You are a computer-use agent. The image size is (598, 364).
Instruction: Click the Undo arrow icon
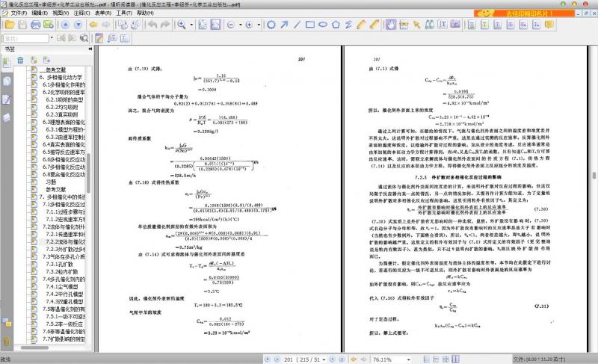[152, 25]
